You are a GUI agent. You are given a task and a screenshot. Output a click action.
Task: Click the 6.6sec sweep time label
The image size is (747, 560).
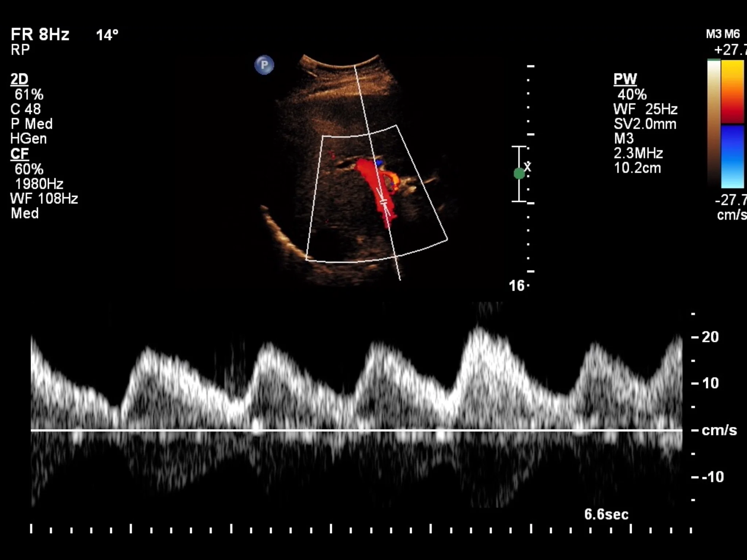(606, 514)
